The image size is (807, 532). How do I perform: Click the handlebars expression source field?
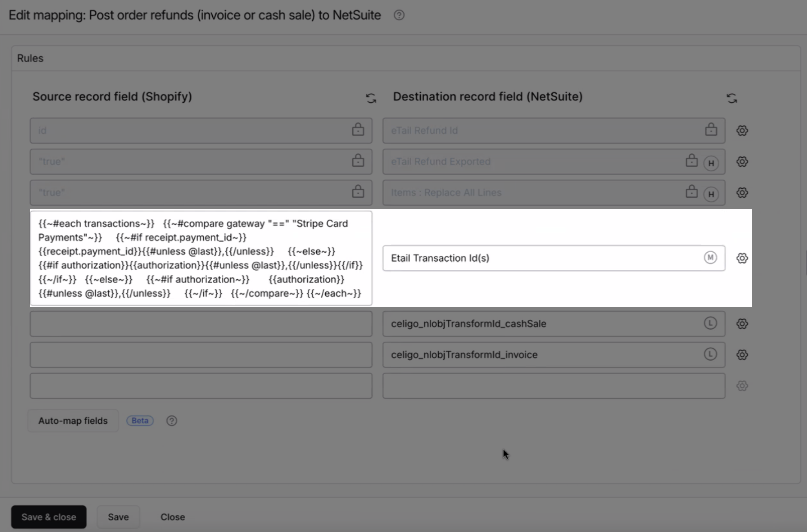tap(201, 258)
